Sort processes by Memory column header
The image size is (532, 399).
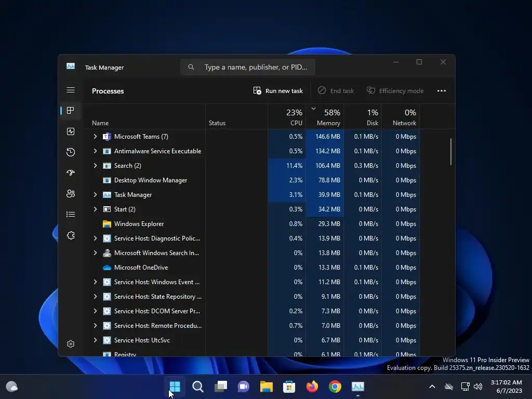[x=325, y=117]
